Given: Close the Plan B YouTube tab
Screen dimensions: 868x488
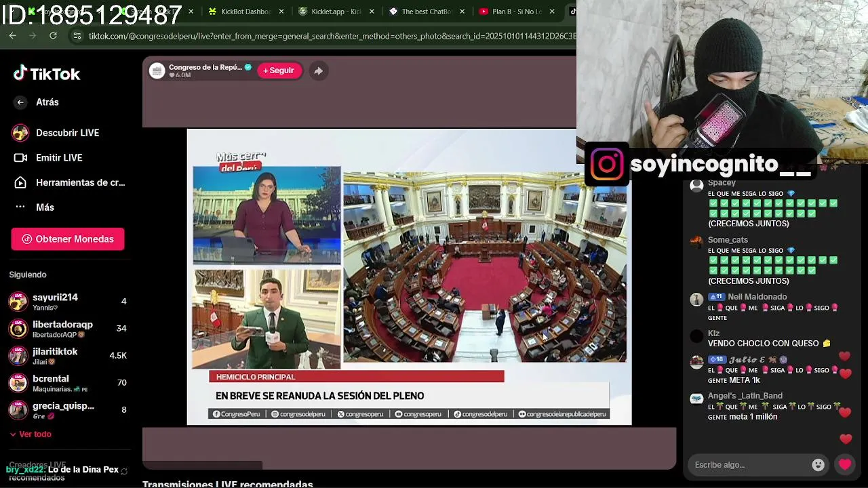Looking at the screenshot, I should [x=552, y=12].
